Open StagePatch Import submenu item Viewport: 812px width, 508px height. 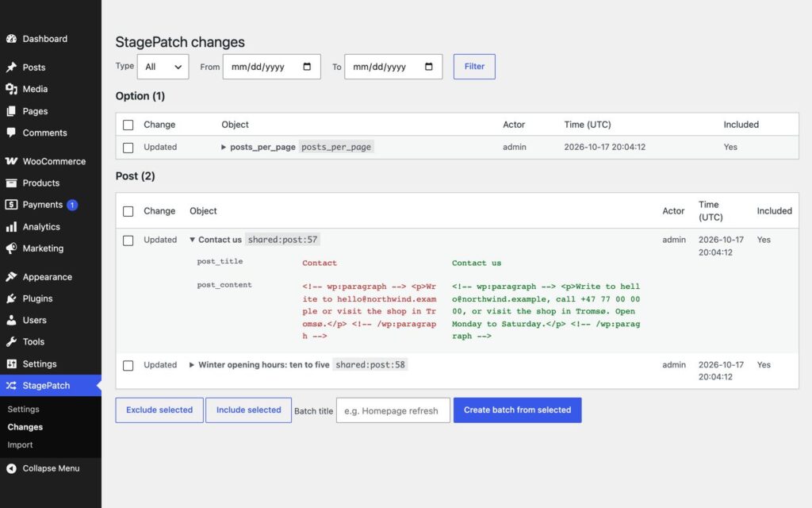point(20,444)
